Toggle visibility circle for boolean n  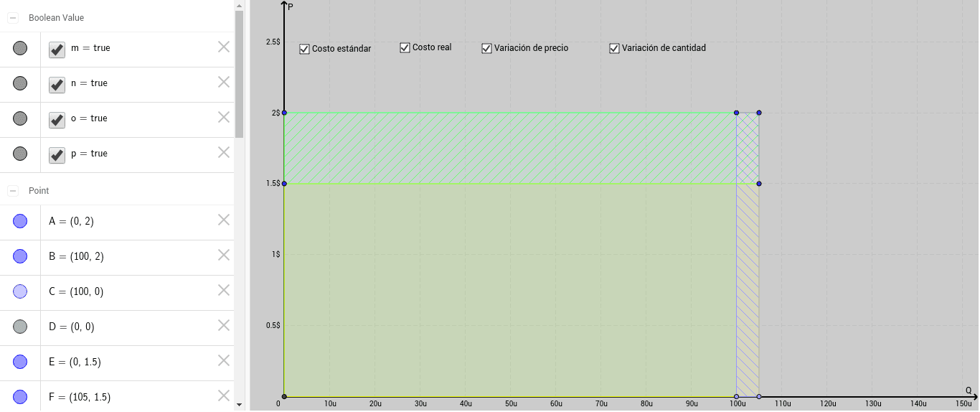click(20, 83)
